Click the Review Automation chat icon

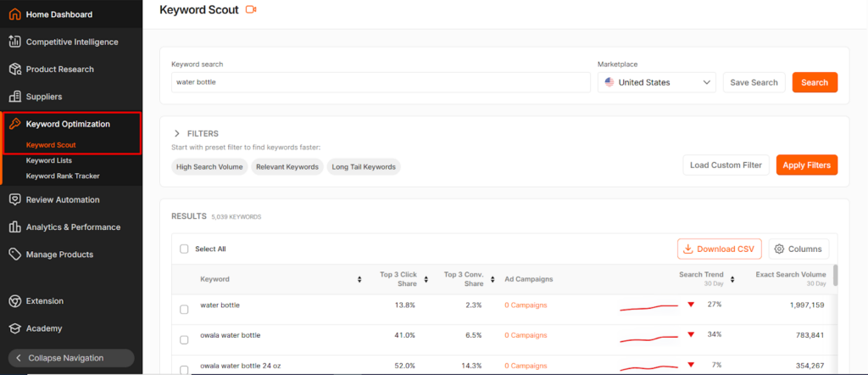[14, 199]
